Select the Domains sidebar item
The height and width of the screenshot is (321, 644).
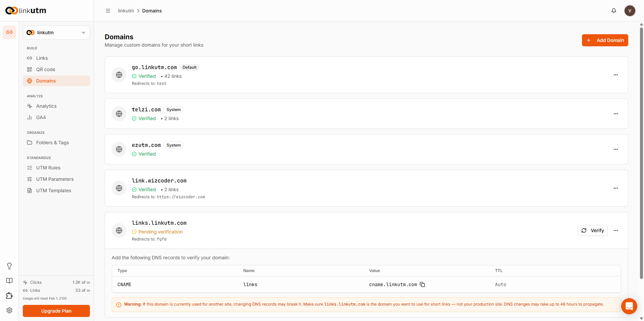pos(56,81)
